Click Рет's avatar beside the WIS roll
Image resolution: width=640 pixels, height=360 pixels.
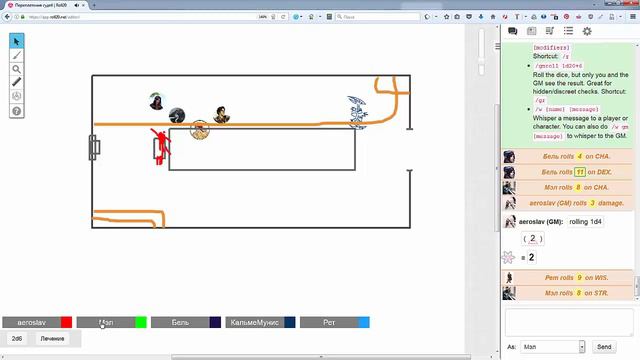click(x=509, y=278)
